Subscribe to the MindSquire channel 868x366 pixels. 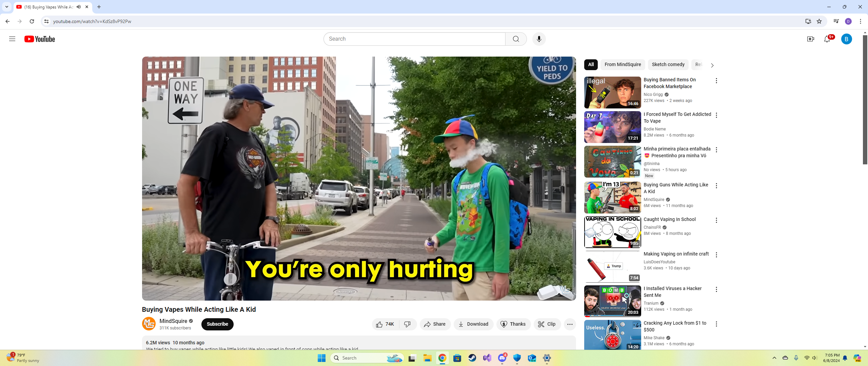tap(217, 324)
